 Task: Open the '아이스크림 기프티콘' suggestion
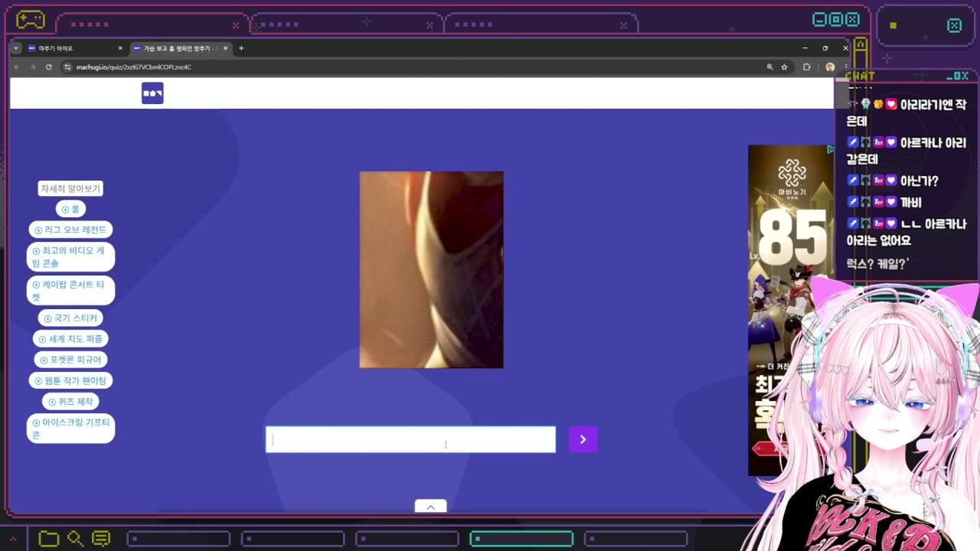[x=70, y=429]
